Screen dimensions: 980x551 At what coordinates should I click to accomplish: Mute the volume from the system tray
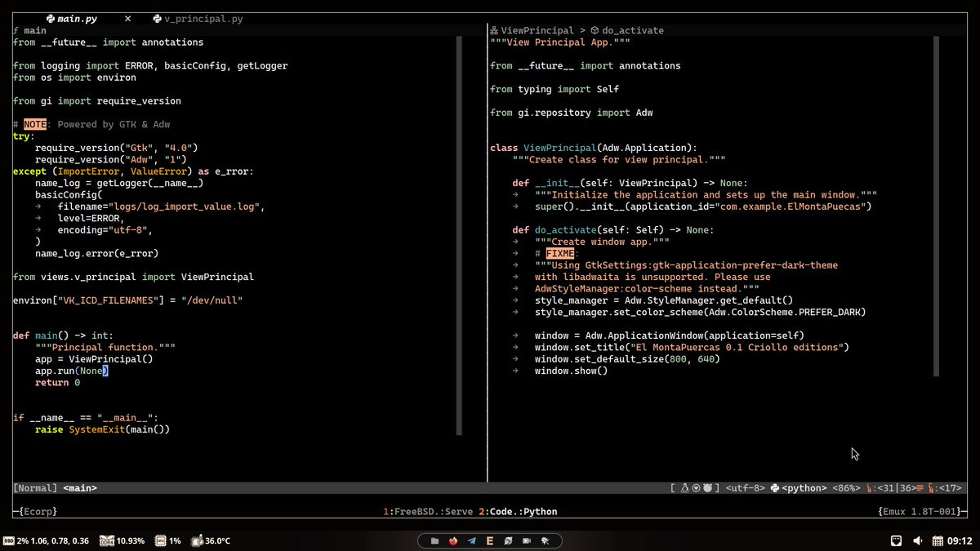[918, 540]
